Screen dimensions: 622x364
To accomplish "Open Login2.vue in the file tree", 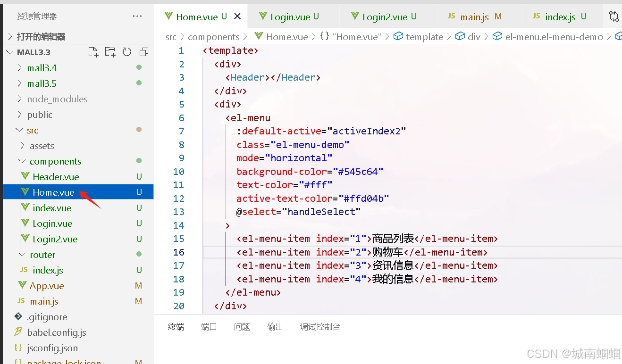I will (78, 239).
